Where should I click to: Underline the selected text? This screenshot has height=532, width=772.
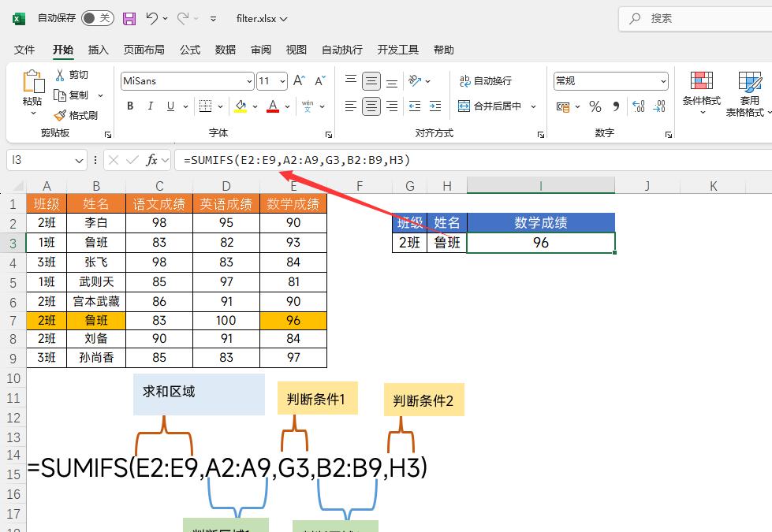[170, 106]
